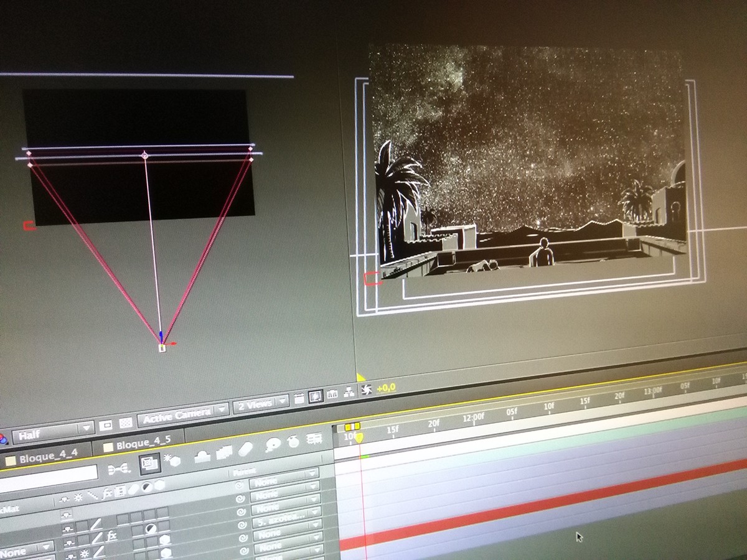The image size is (747, 560).
Task: Toggle shy switch on the fx layer row
Action: point(69,543)
